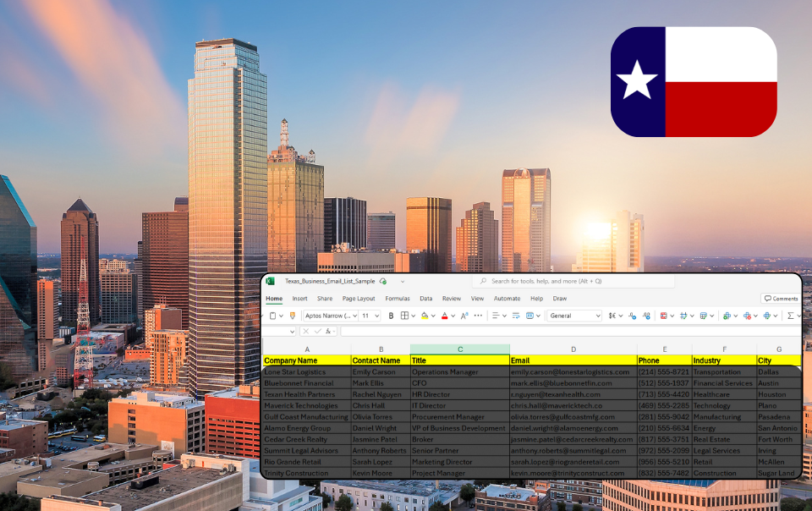The width and height of the screenshot is (812, 511).
Task: Click the Insert cells icon
Action: click(727, 316)
